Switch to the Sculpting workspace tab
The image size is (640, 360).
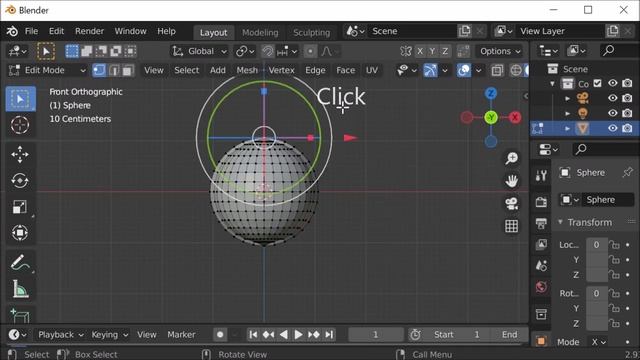coord(311,32)
